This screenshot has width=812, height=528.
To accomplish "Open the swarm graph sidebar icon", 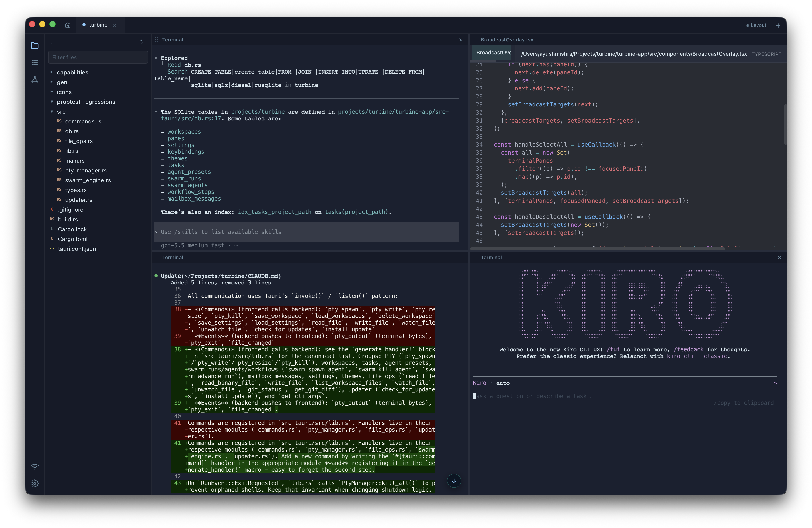I will (35, 80).
